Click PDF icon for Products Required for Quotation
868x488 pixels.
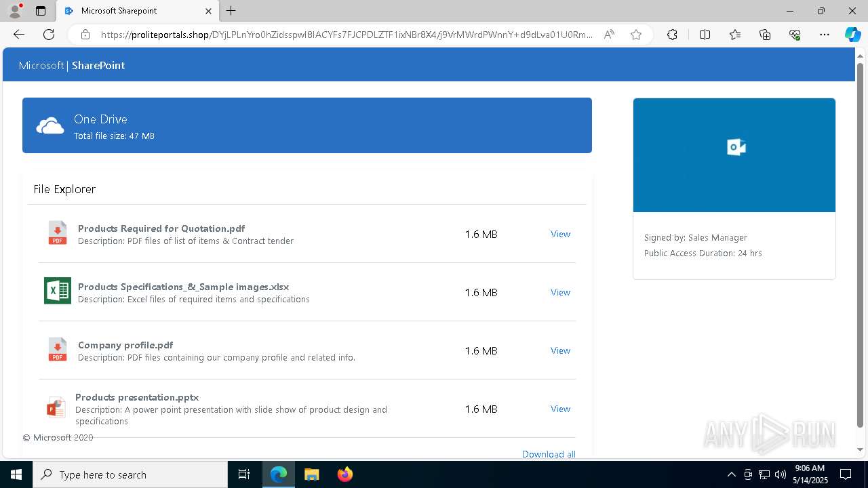(58, 233)
